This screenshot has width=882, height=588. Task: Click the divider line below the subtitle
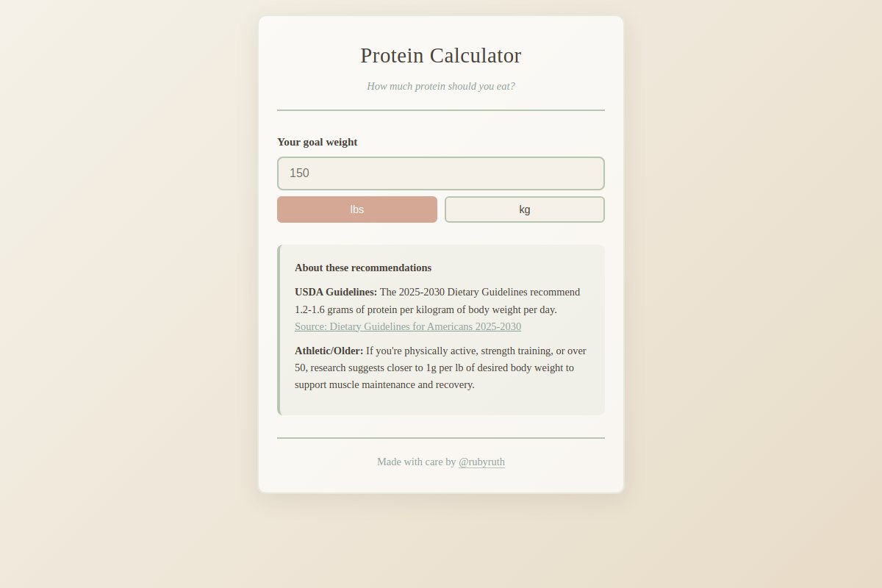440,109
